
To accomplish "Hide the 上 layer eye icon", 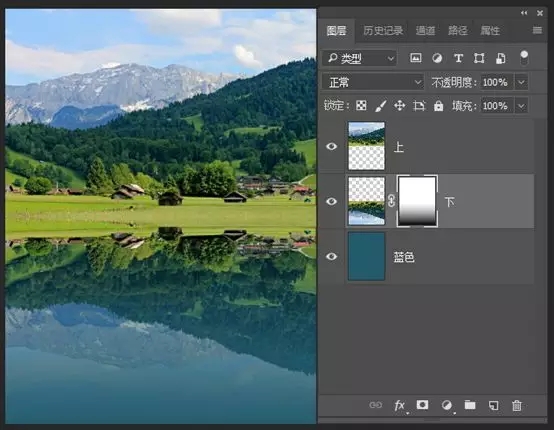I will click(331, 146).
